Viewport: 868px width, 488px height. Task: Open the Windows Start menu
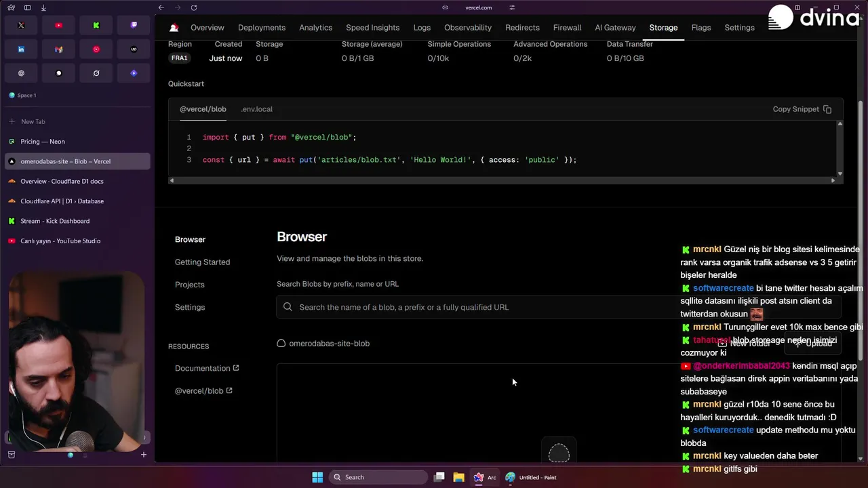click(317, 477)
